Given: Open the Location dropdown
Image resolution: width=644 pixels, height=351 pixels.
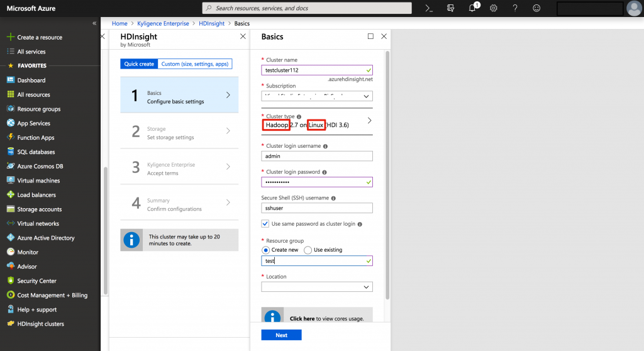Looking at the screenshot, I should pos(317,287).
